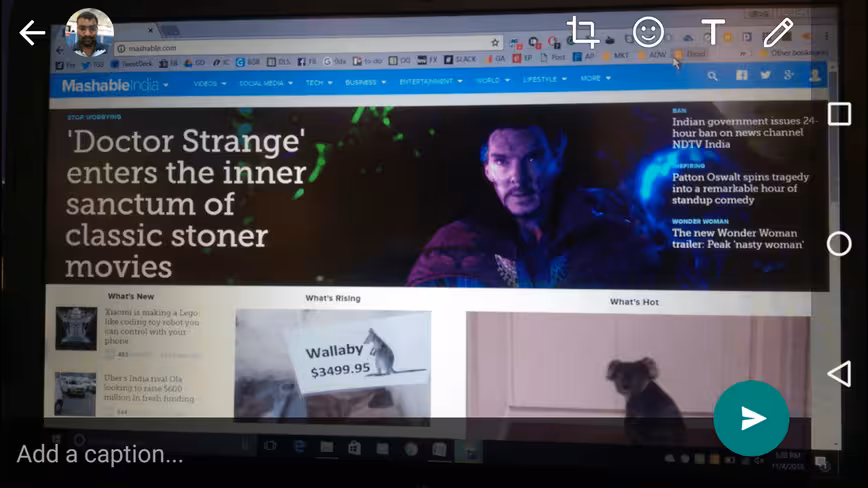Open the emoji sticker picker
The height and width of the screenshot is (488, 868).
click(x=648, y=32)
